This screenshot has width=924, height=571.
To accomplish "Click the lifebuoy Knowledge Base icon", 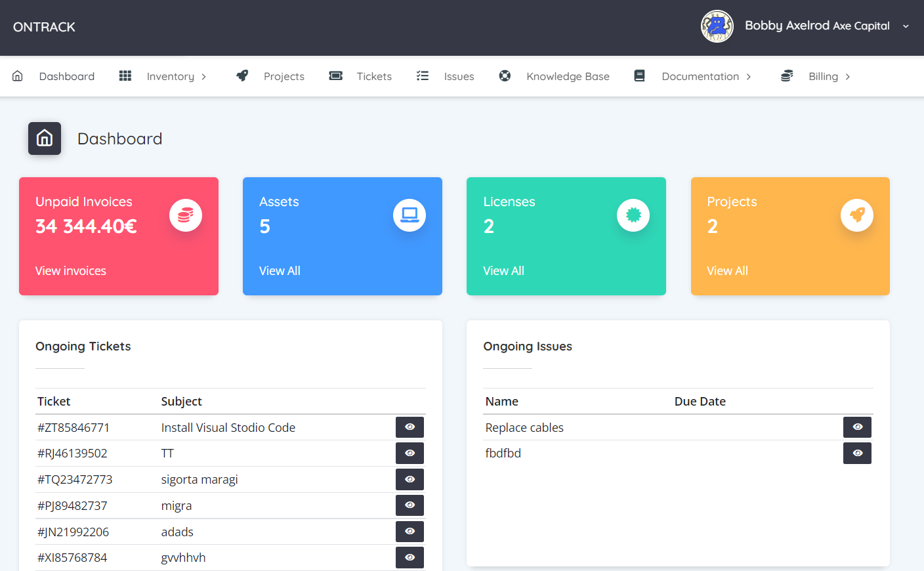I will coord(505,76).
